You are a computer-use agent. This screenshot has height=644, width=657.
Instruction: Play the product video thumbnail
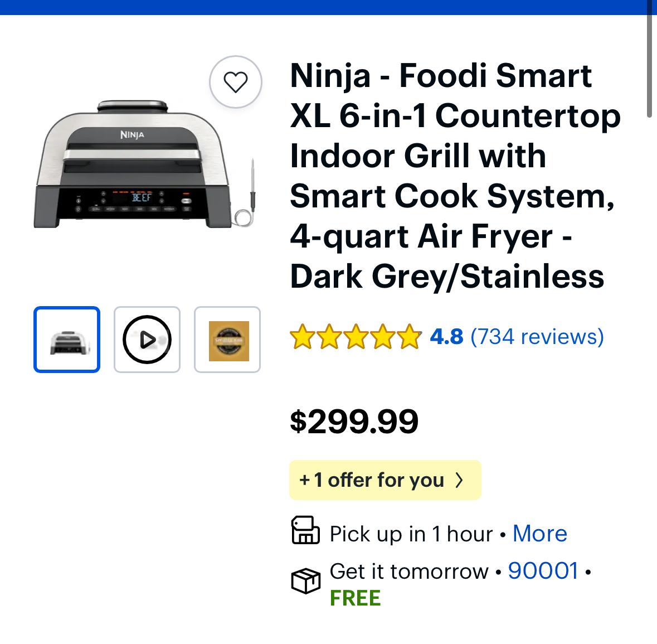coord(147,340)
